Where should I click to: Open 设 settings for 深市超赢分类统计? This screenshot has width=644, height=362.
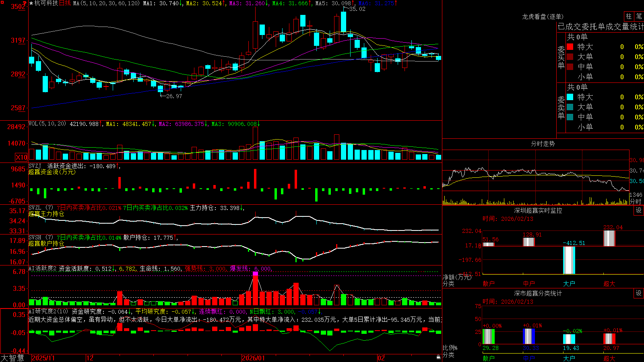639,293
